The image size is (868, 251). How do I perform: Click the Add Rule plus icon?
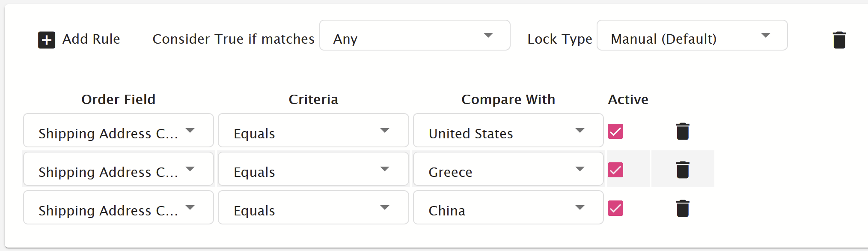pos(46,40)
